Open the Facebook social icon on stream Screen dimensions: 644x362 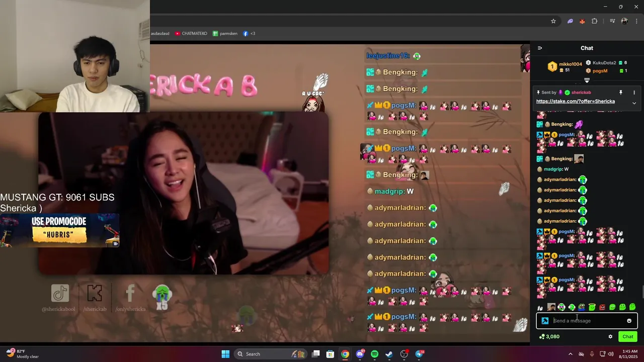point(130,293)
